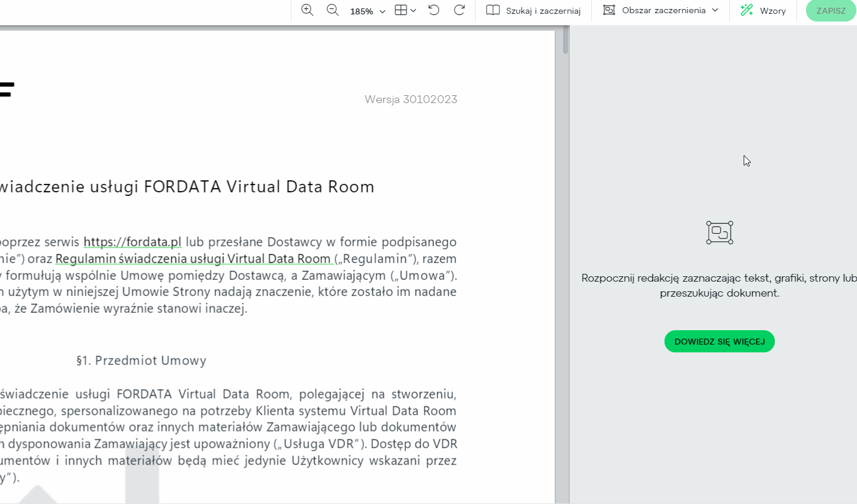857x504 pixels.
Task: Select the Obszar zaczernienia tool
Action: [654, 10]
